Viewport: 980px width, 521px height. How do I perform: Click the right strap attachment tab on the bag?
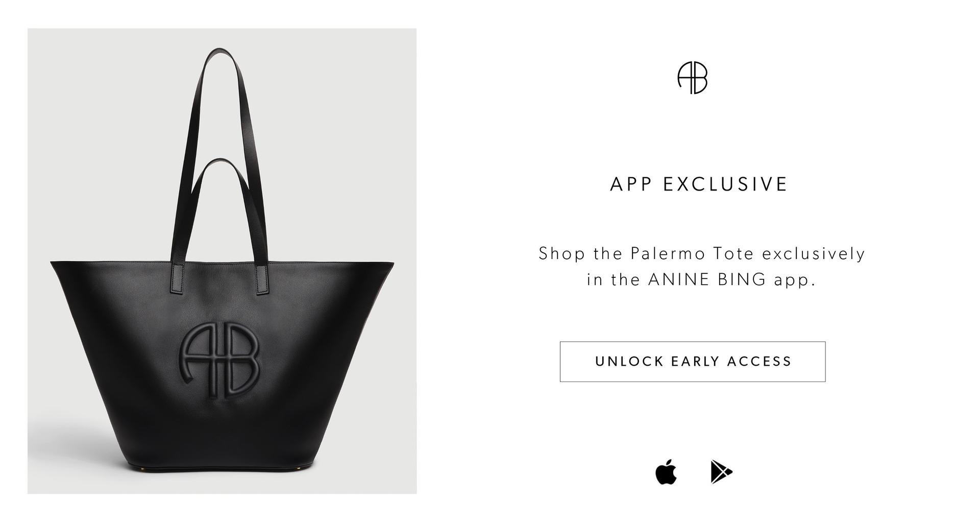tap(263, 278)
